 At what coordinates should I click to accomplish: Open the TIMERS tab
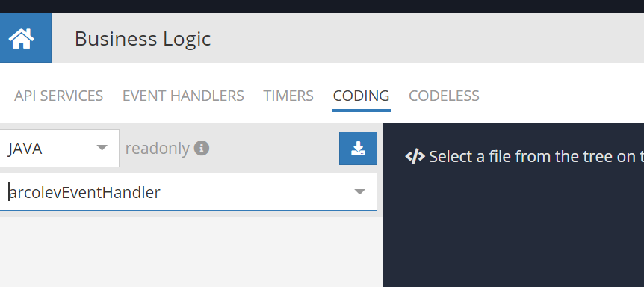click(288, 96)
